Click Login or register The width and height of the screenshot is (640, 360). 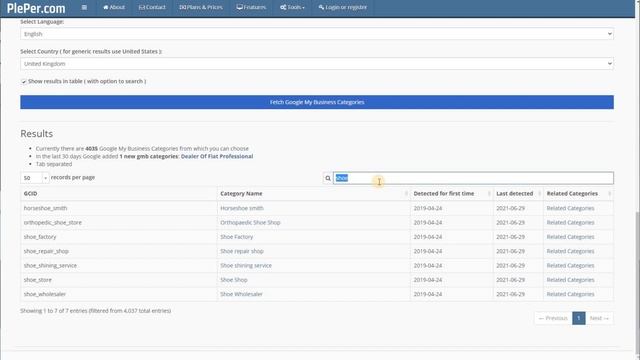[342, 7]
